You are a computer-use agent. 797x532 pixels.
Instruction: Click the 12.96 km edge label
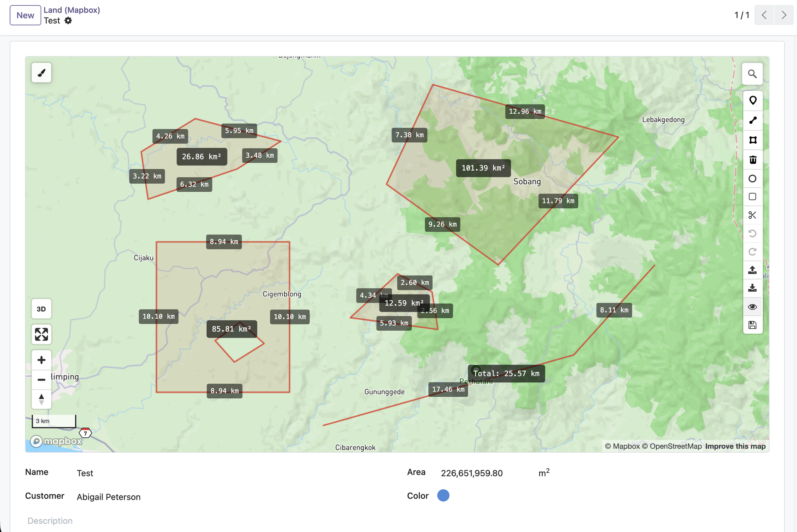[525, 112]
